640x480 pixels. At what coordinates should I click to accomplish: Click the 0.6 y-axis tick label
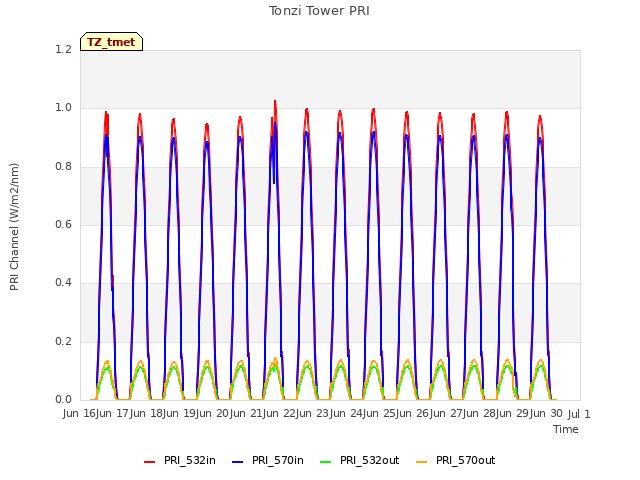63,224
